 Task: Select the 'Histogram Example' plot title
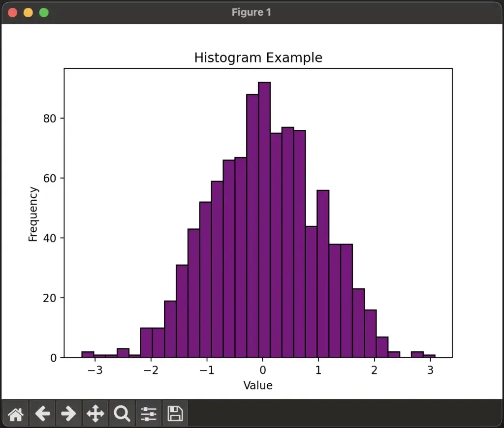pyautogui.click(x=258, y=58)
